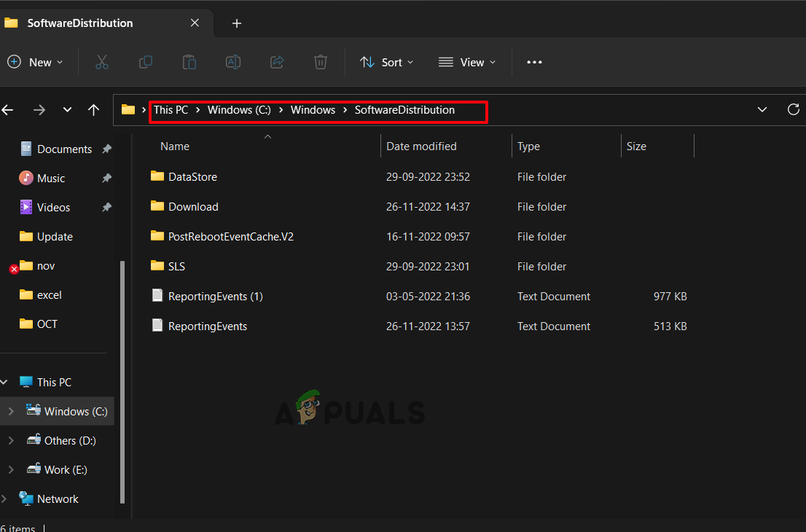Click the Delete trash can icon

coord(320,62)
